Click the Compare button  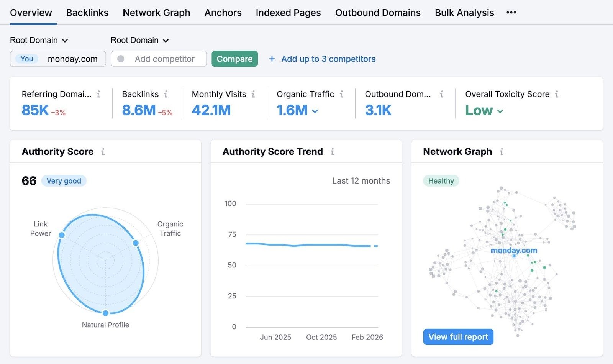click(x=234, y=59)
